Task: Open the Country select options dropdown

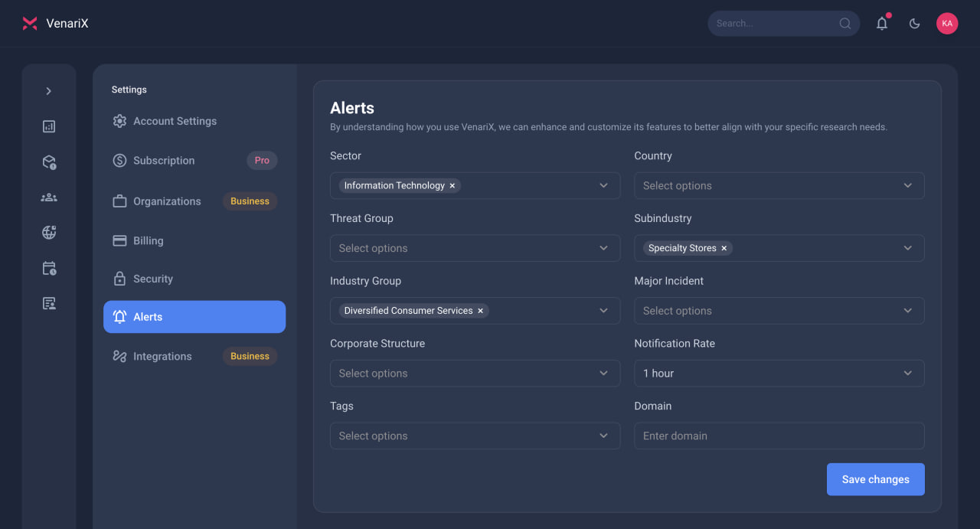Action: pyautogui.click(x=779, y=185)
